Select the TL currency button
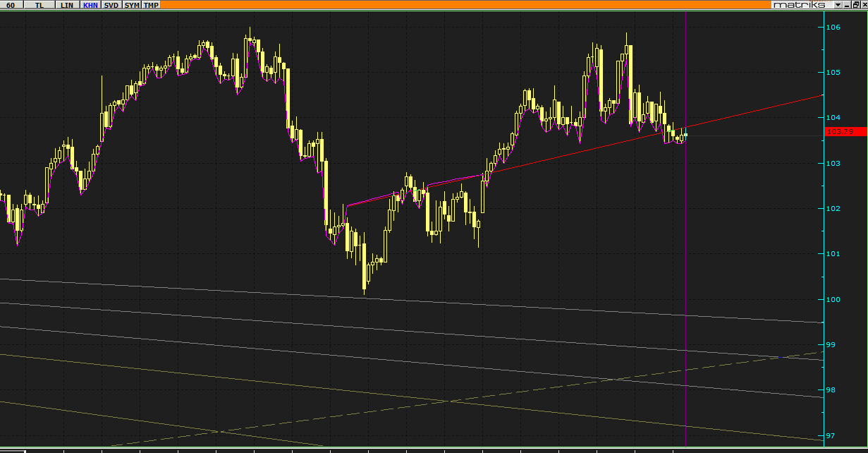This screenshot has width=868, height=453. (x=39, y=5)
